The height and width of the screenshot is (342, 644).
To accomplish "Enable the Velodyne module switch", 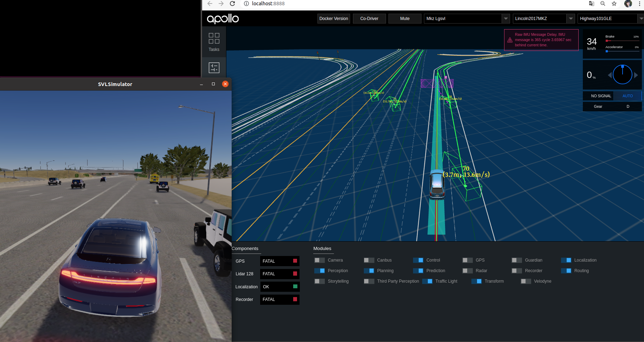I will point(526,281).
